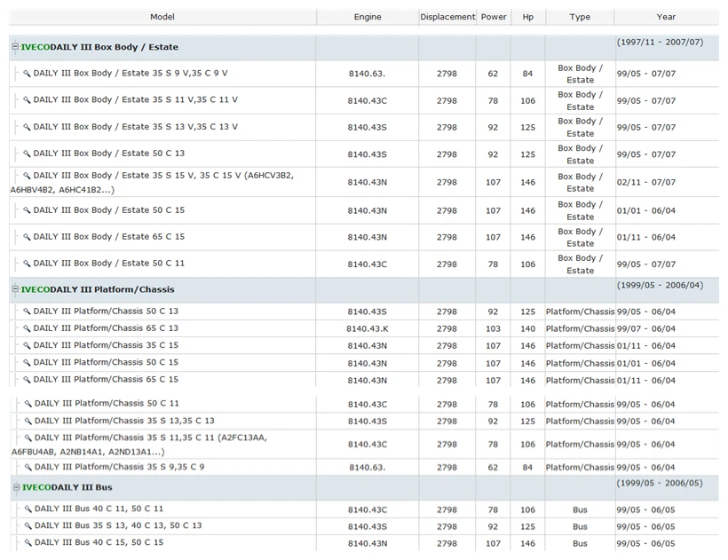
Task: Click year range (1997/11 - 2007/07)
Action: pyautogui.click(x=660, y=43)
